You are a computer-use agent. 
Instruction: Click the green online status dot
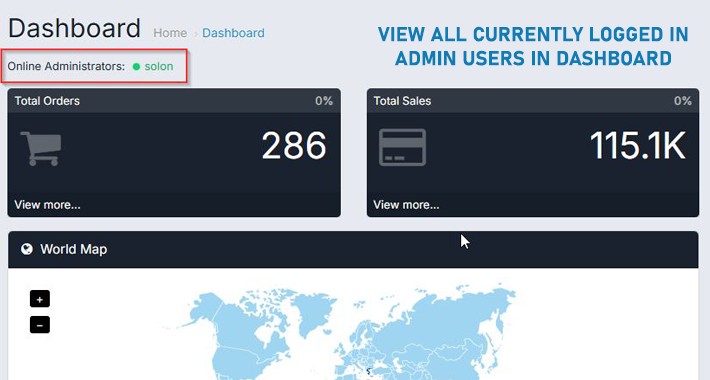tap(136, 67)
